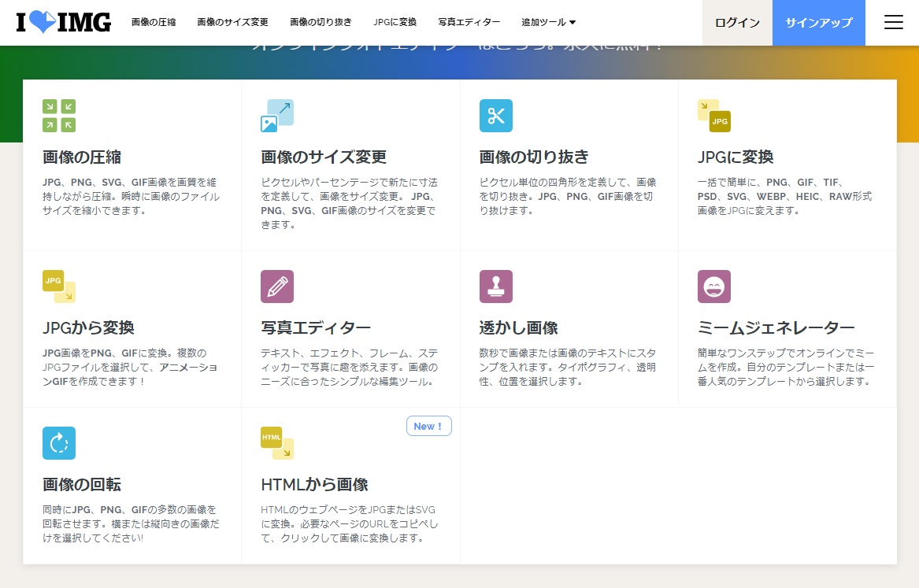This screenshot has width=919, height=588.
Task: Open the hamburger menu
Action: [893, 23]
